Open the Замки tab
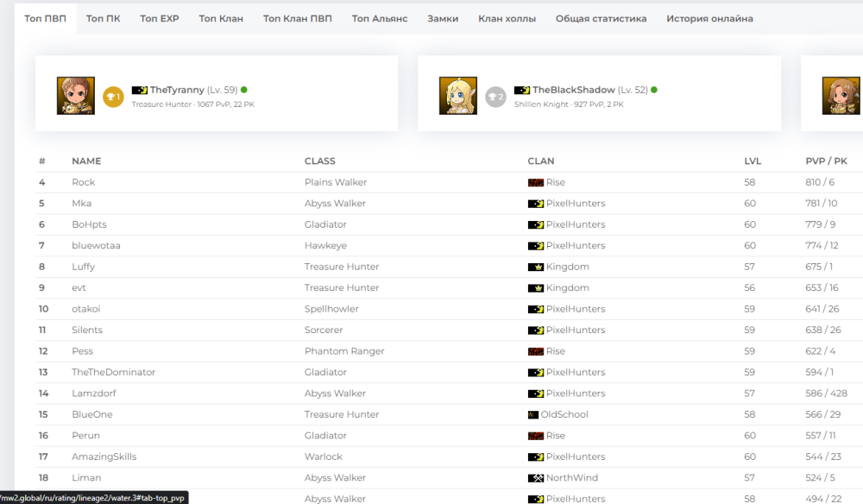The width and height of the screenshot is (863, 504). click(x=443, y=18)
